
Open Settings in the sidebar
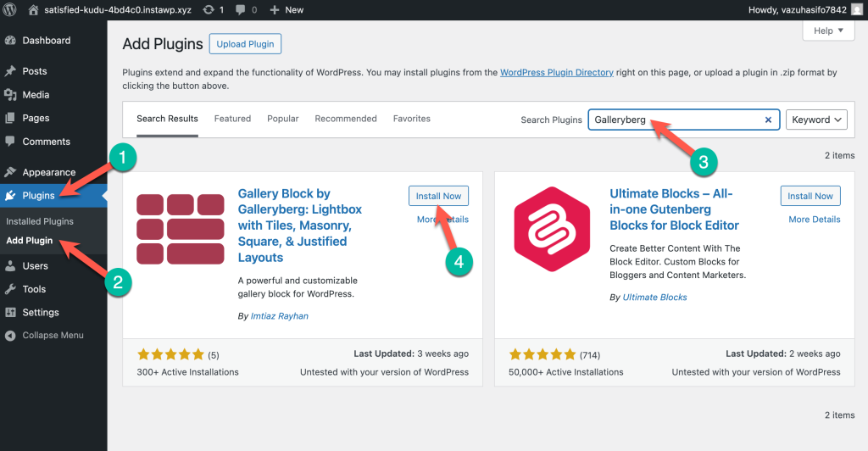click(x=41, y=312)
